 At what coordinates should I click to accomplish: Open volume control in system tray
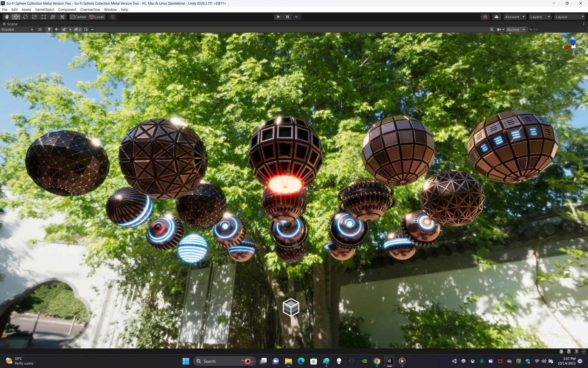point(544,361)
